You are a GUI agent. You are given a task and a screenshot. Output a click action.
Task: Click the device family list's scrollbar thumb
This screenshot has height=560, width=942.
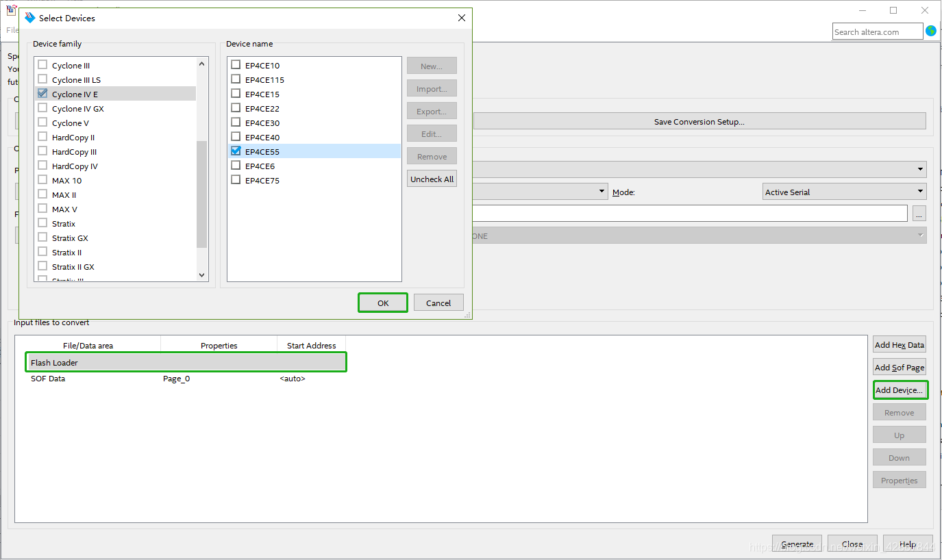201,194
